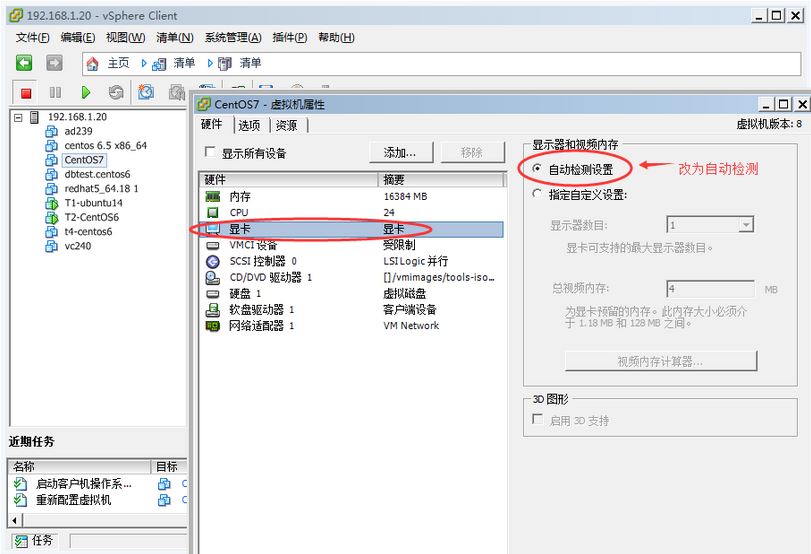
Task: Select t4-centos6 in inventory tree
Action: [x=88, y=232]
